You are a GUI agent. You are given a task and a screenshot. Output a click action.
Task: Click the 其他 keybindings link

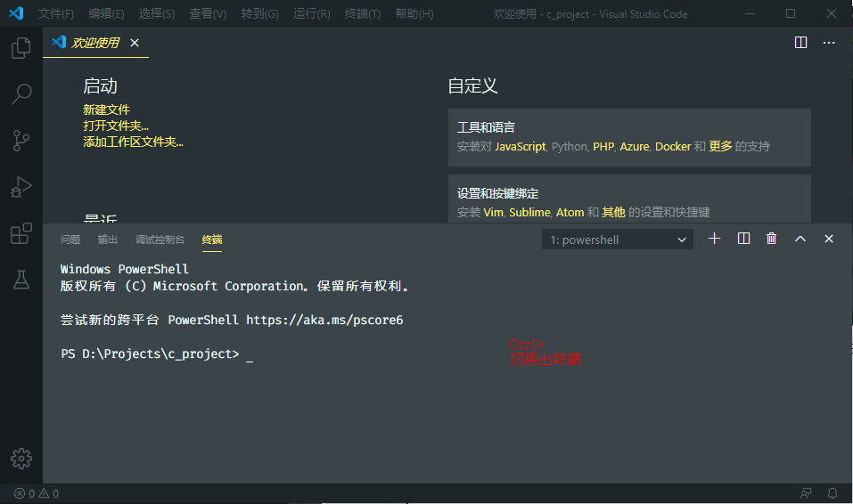[613, 212]
